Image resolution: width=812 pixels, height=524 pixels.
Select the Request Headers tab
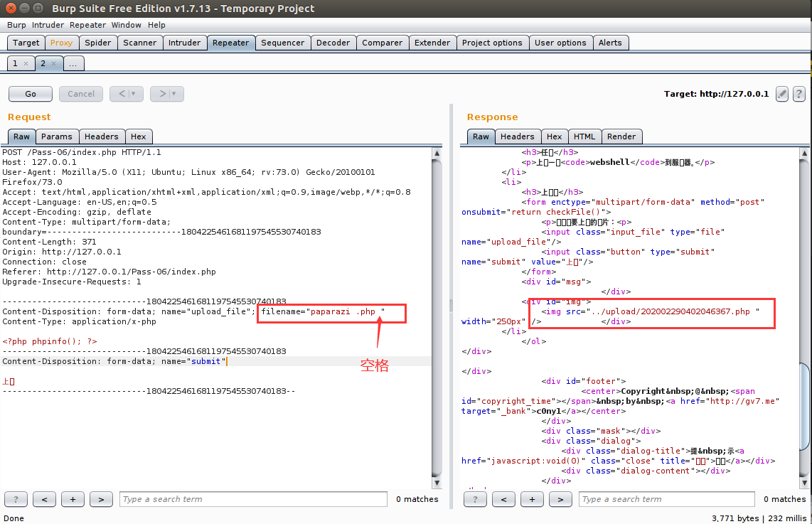[x=102, y=137]
